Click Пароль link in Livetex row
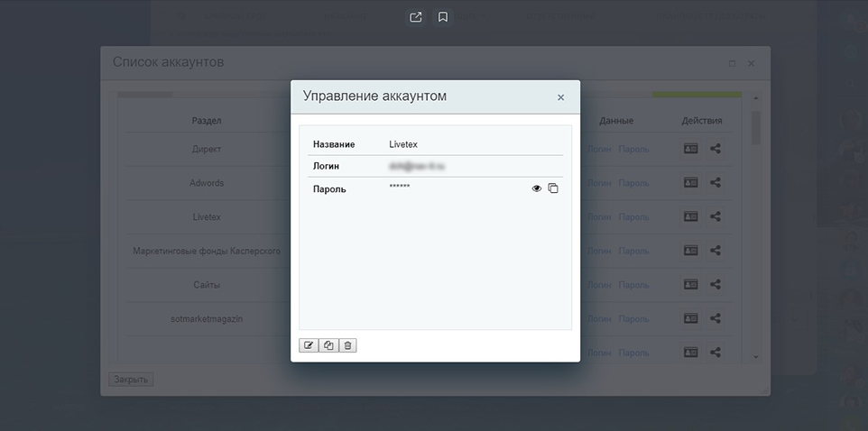The height and width of the screenshot is (431, 868). tap(633, 217)
